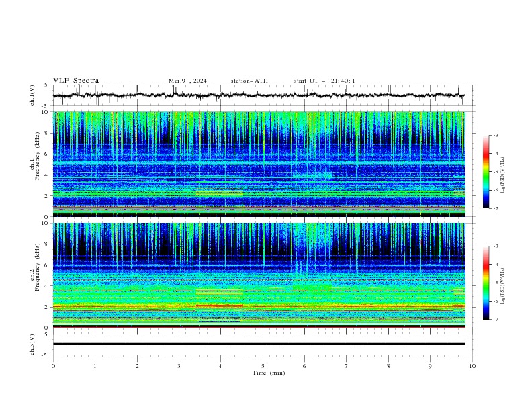Click time axis tick label "3"

click(x=179, y=366)
